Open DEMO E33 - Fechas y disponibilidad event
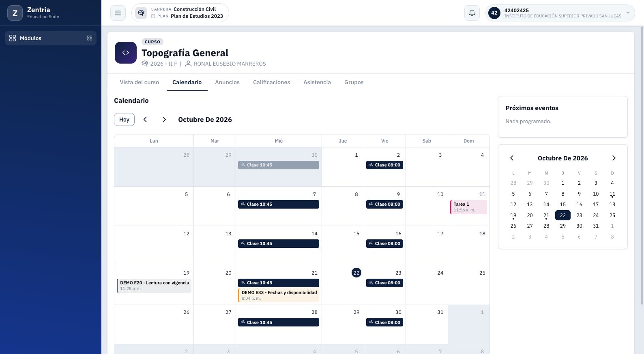Image resolution: width=644 pixels, height=354 pixels. pos(279,295)
